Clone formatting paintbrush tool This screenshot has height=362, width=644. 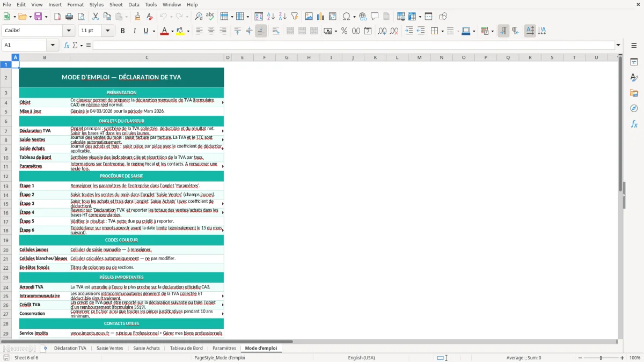(x=137, y=17)
